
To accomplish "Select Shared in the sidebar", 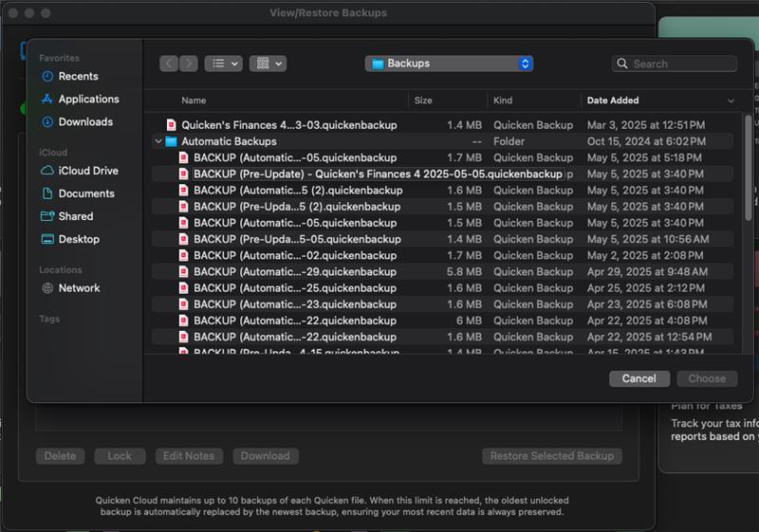I will (67, 216).
